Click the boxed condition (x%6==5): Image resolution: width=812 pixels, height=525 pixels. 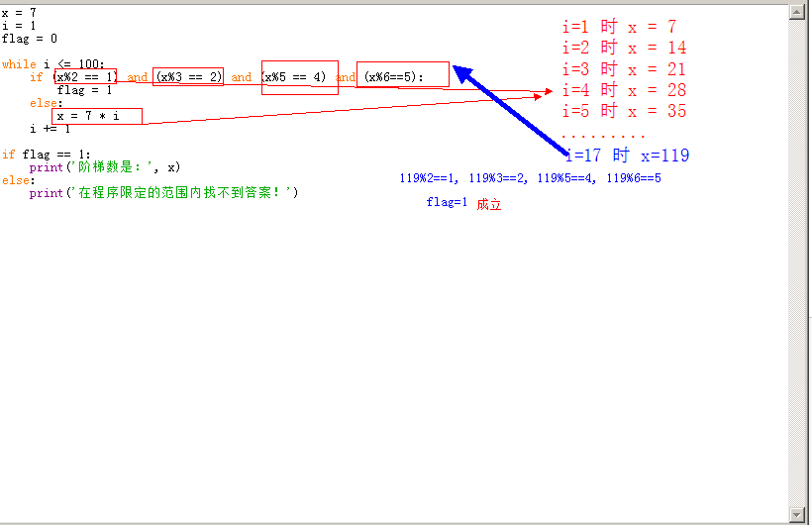(x=401, y=76)
